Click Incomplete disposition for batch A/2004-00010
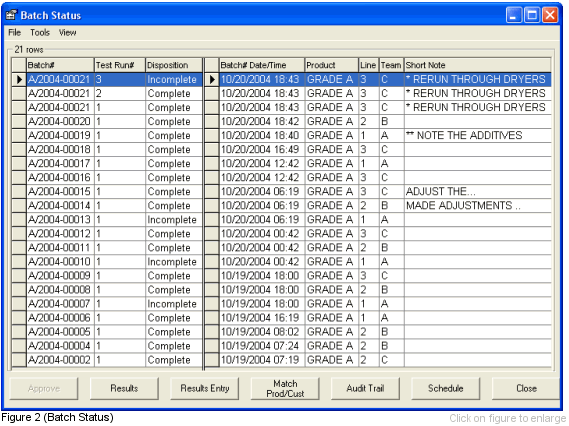 click(174, 262)
